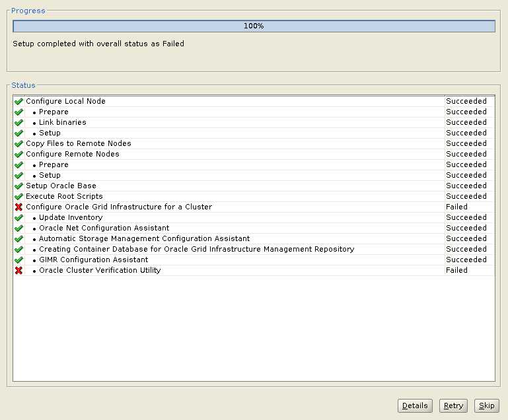Select Creating Container Database for Oracle Grid text
The image size is (508, 420).
[196, 249]
